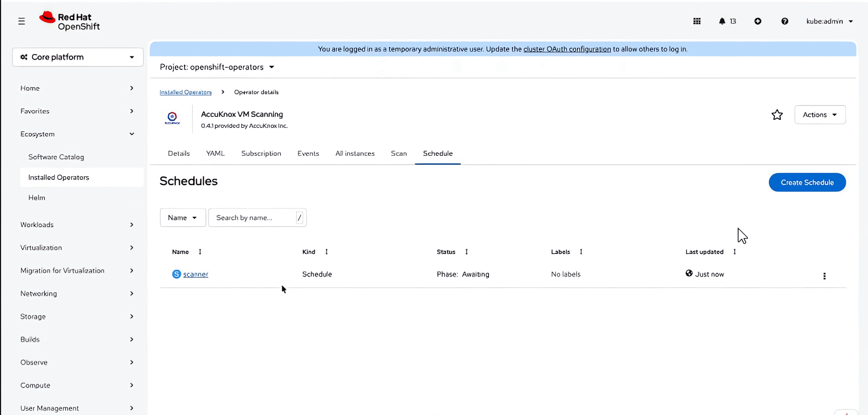Expand the Favorites navigation section
Viewport: 868px width, 415px height.
[x=77, y=111]
